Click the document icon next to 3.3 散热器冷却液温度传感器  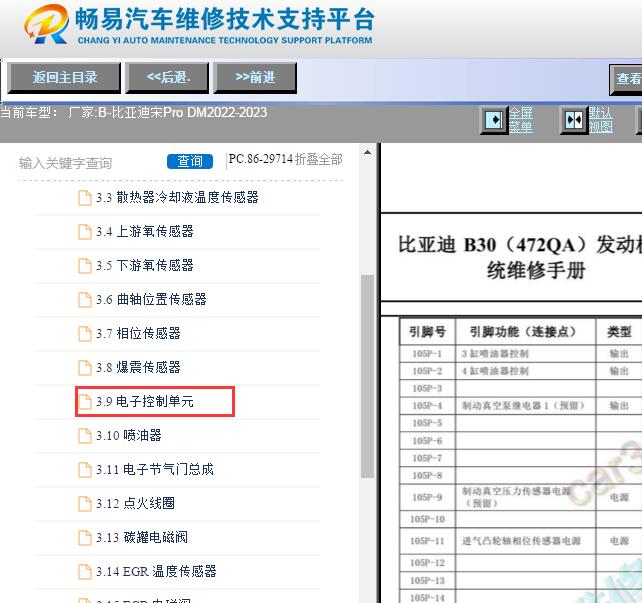click(x=85, y=198)
